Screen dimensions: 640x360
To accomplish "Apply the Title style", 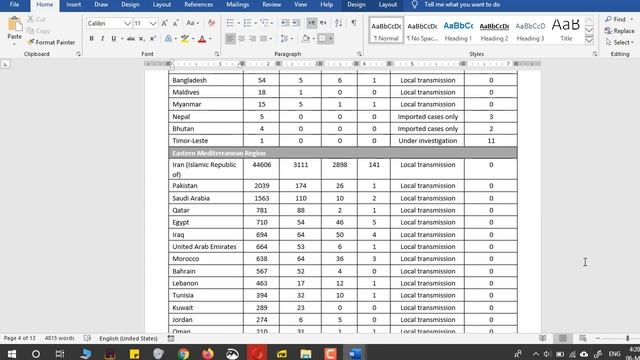I will tap(566, 30).
